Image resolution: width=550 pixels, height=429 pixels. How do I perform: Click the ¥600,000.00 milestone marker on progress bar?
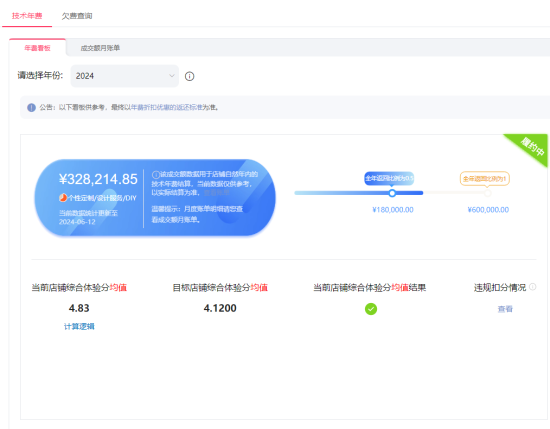coord(487,193)
